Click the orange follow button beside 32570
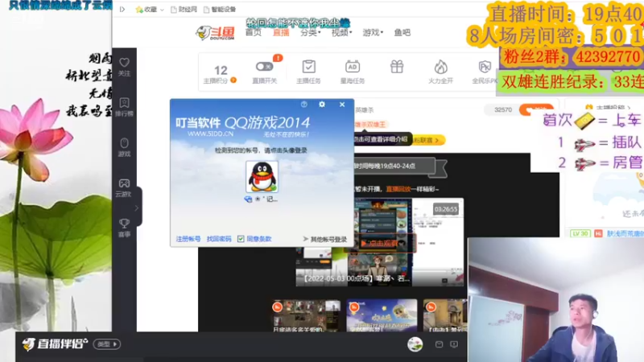 [536, 109]
